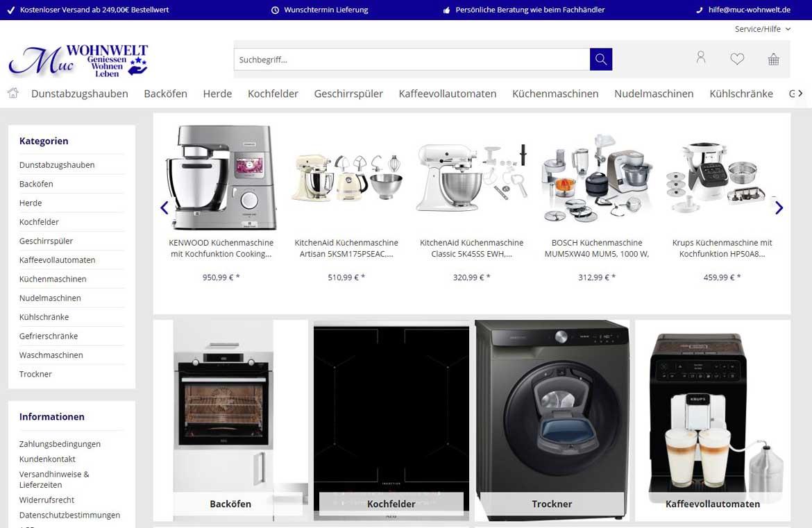
Task: Open KENWOOD Küchenmaschine product title
Action: pos(221,248)
